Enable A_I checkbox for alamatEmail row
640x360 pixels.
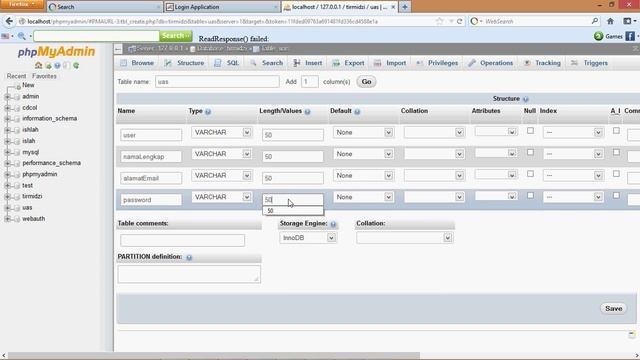click(616, 174)
